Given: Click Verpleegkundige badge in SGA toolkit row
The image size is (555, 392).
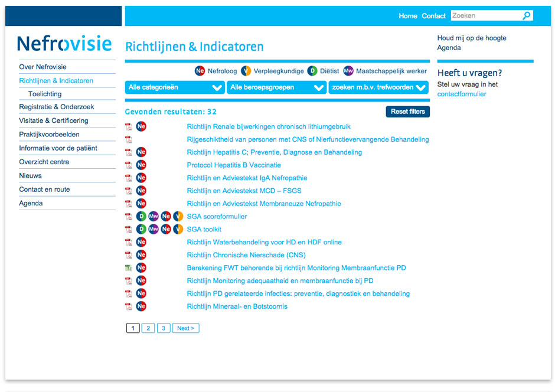Looking at the screenshot, I should (178, 229).
